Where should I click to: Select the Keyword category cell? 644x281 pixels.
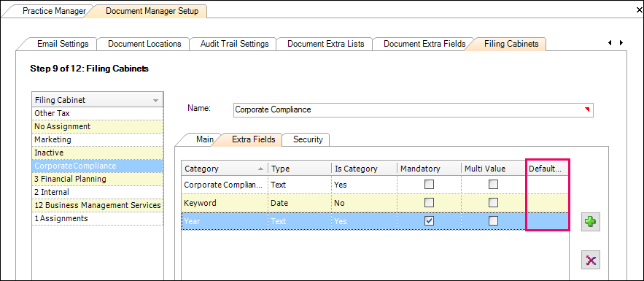(x=225, y=203)
